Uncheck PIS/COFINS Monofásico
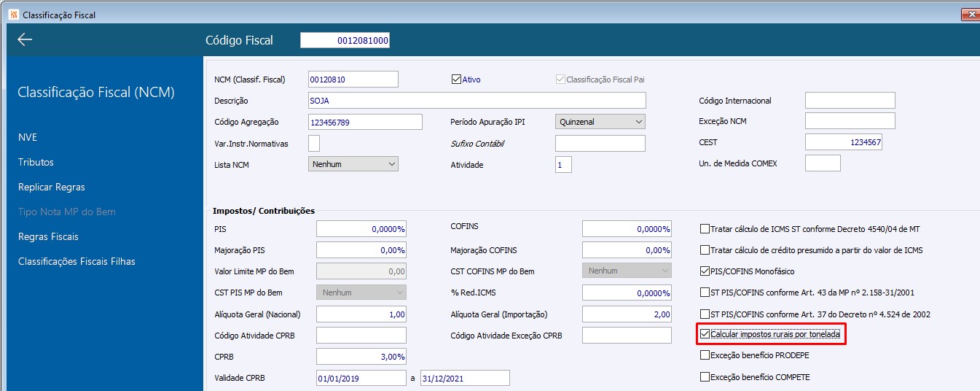Image resolution: width=980 pixels, height=391 pixels. (705, 271)
